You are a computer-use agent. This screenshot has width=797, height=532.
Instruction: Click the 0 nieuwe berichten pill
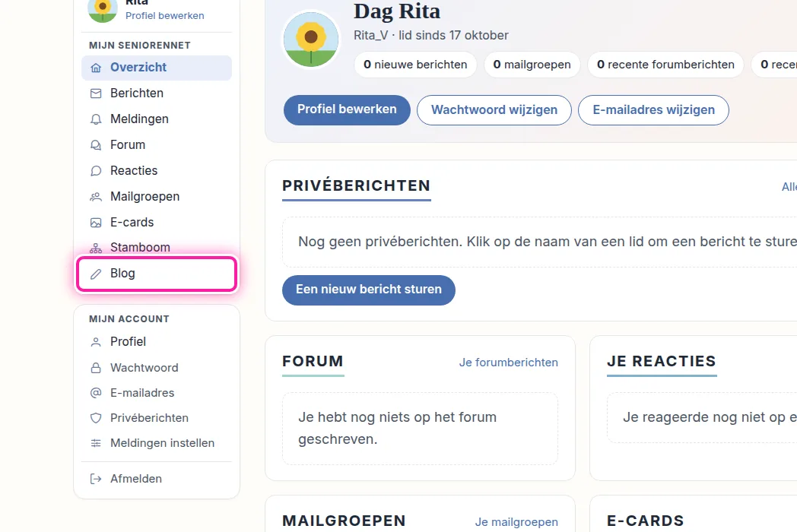[415, 65]
